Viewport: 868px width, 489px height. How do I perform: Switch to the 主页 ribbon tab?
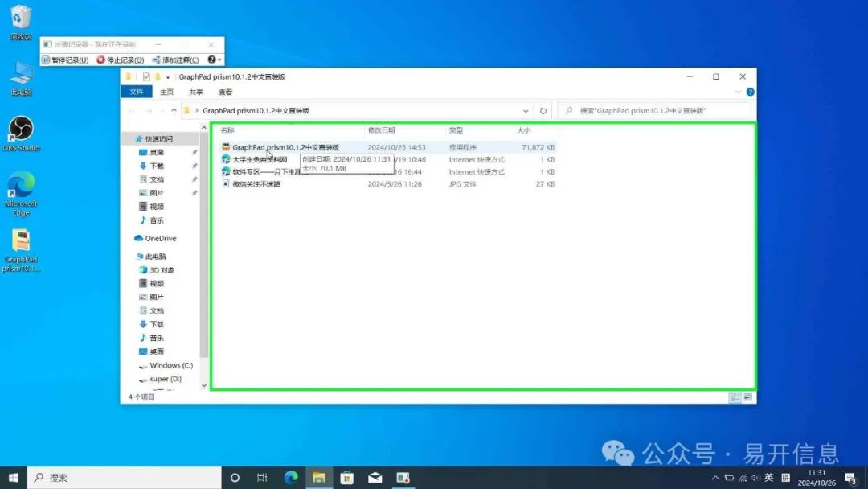click(x=166, y=92)
